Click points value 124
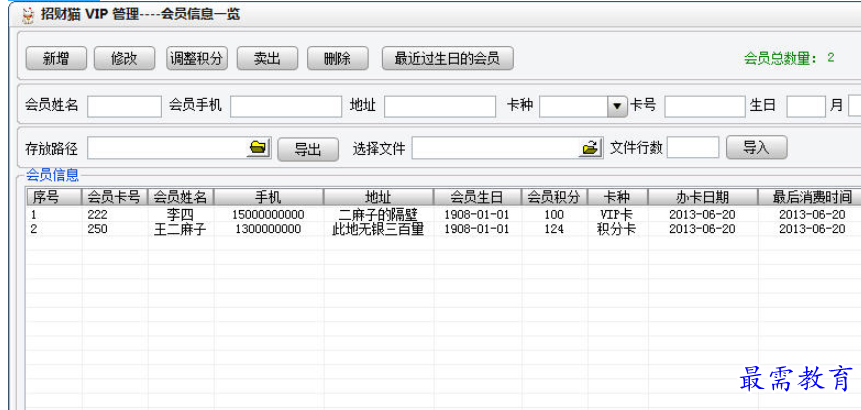The height and width of the screenshot is (410, 861). click(x=554, y=229)
